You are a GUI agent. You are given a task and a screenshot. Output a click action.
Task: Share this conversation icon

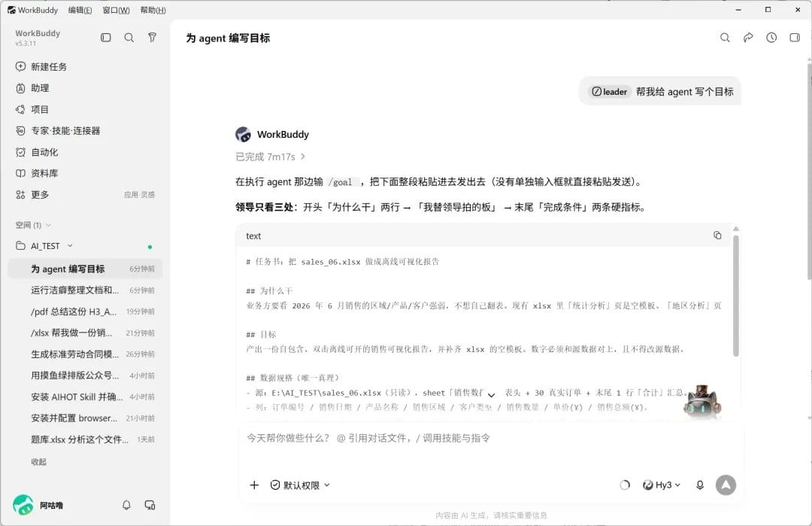tap(748, 38)
